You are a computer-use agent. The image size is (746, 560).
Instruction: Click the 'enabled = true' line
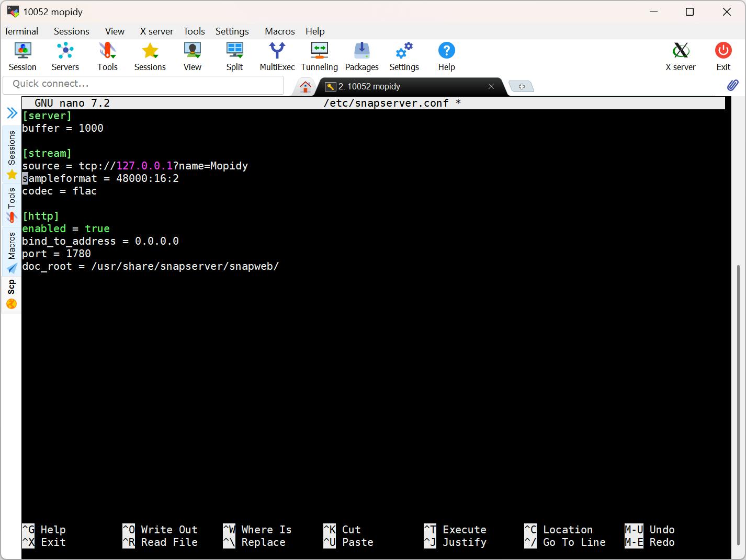(x=66, y=228)
